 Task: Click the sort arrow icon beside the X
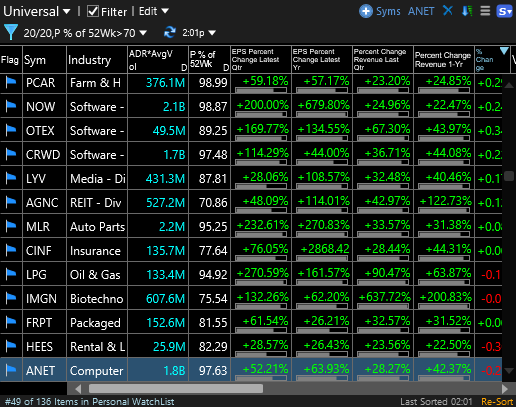tap(467, 11)
